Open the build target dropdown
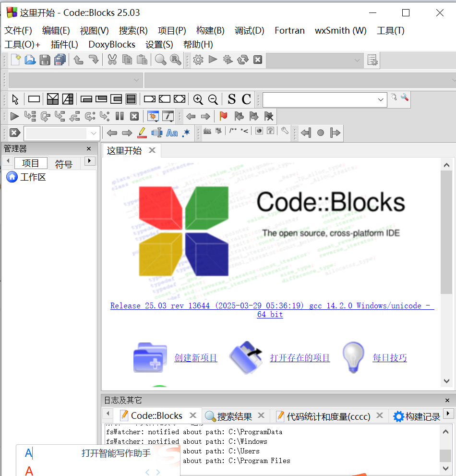The image size is (456, 476). (x=314, y=60)
